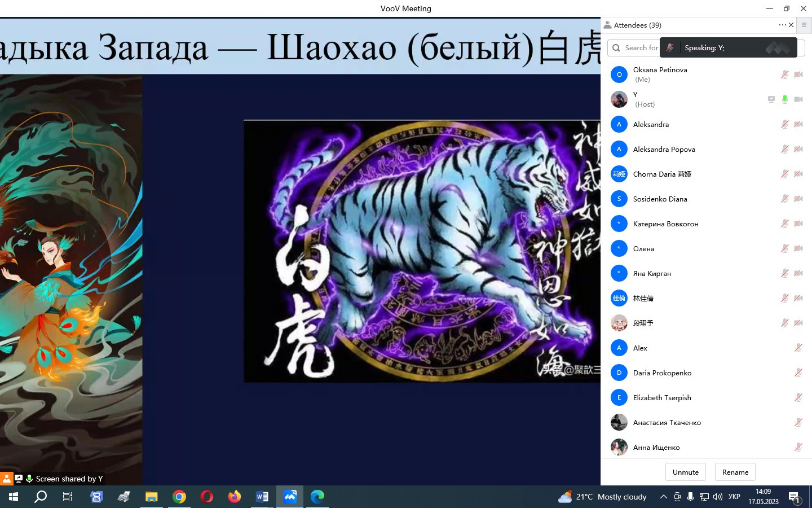The width and height of the screenshot is (812, 508).
Task: Click Daria Prokopenko's muted microphone icon
Action: pos(798,373)
